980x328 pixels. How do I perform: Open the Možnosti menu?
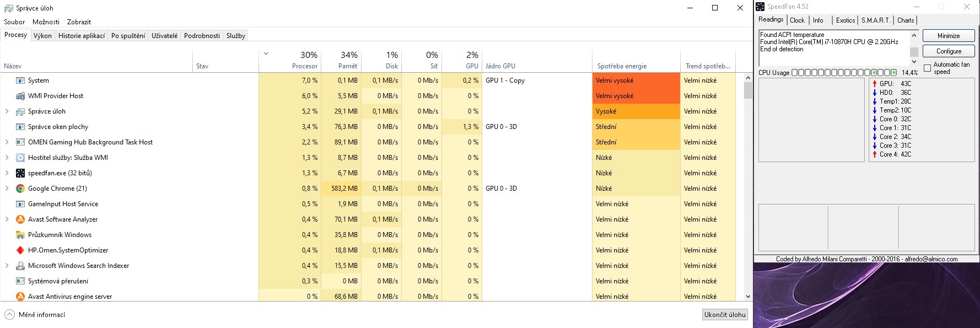(46, 22)
